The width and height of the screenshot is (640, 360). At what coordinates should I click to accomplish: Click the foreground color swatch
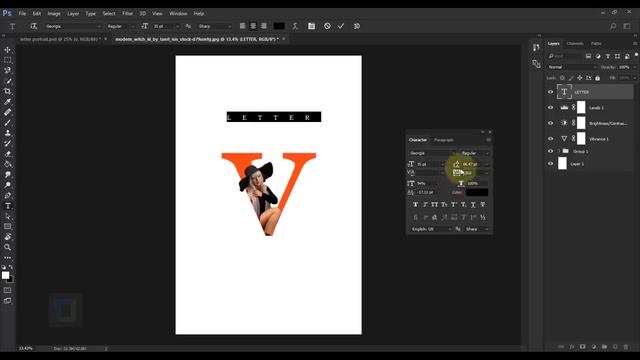pos(5,276)
